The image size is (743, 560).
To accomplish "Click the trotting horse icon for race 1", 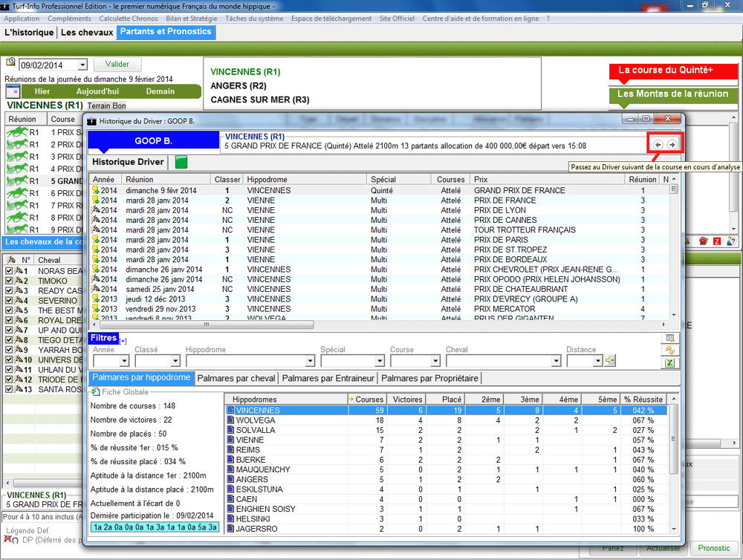I will click(x=16, y=132).
